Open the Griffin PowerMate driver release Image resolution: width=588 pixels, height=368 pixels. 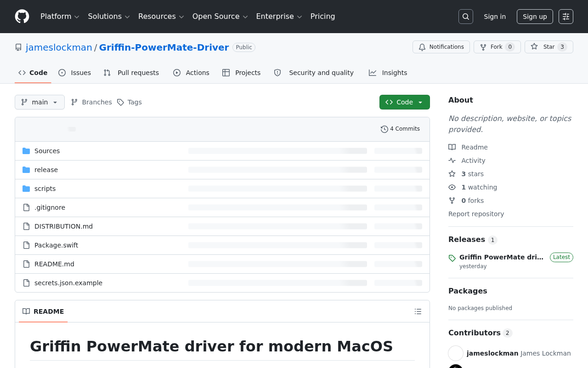click(501, 257)
